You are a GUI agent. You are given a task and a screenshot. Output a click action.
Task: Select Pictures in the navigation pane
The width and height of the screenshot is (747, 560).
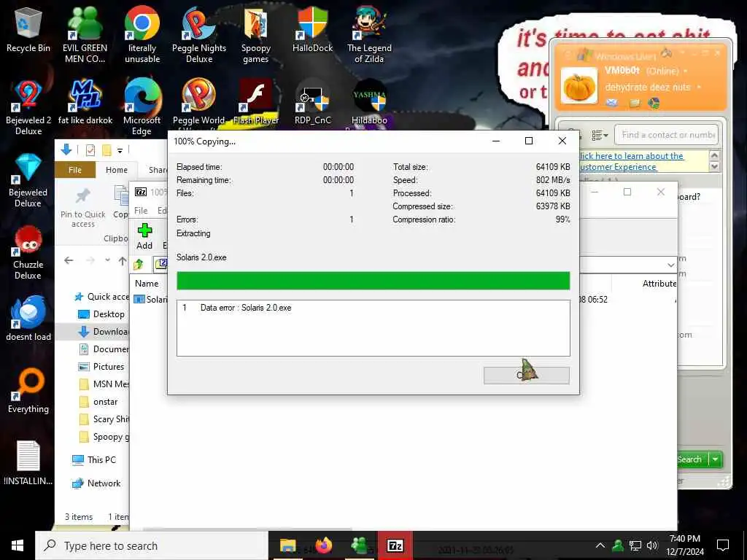pyautogui.click(x=101, y=367)
